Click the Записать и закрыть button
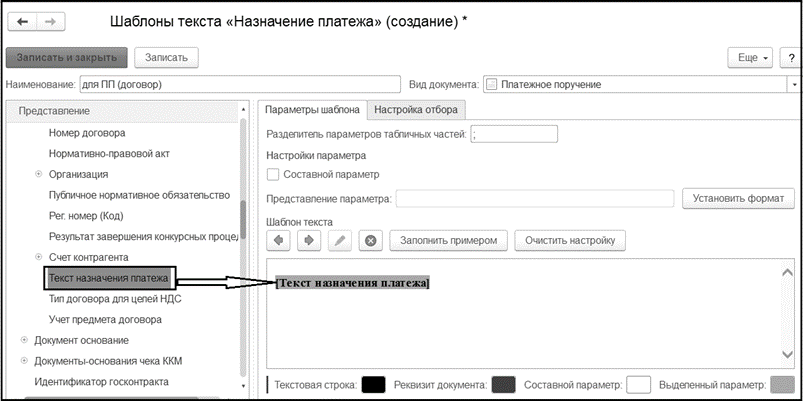The width and height of the screenshot is (803, 401). pos(67,58)
